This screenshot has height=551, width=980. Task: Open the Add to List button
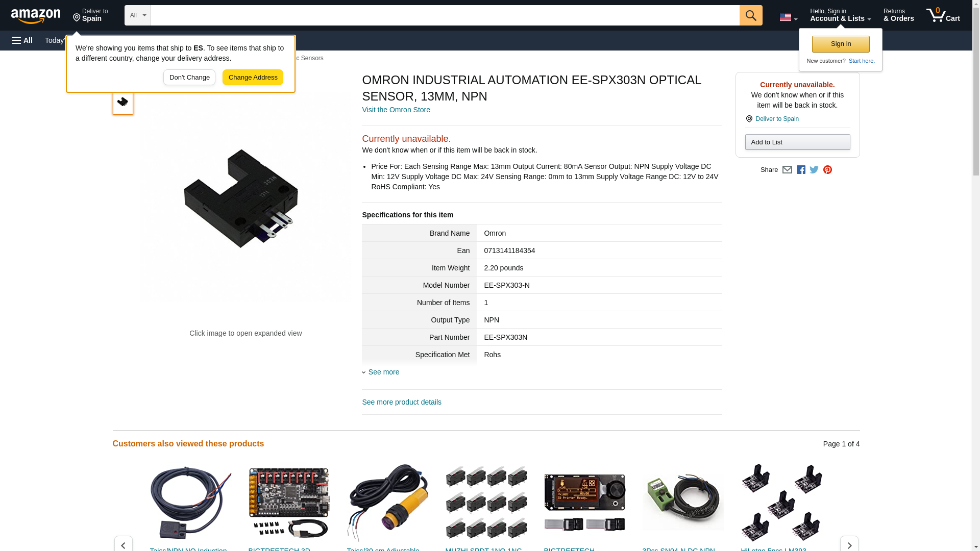coord(797,142)
